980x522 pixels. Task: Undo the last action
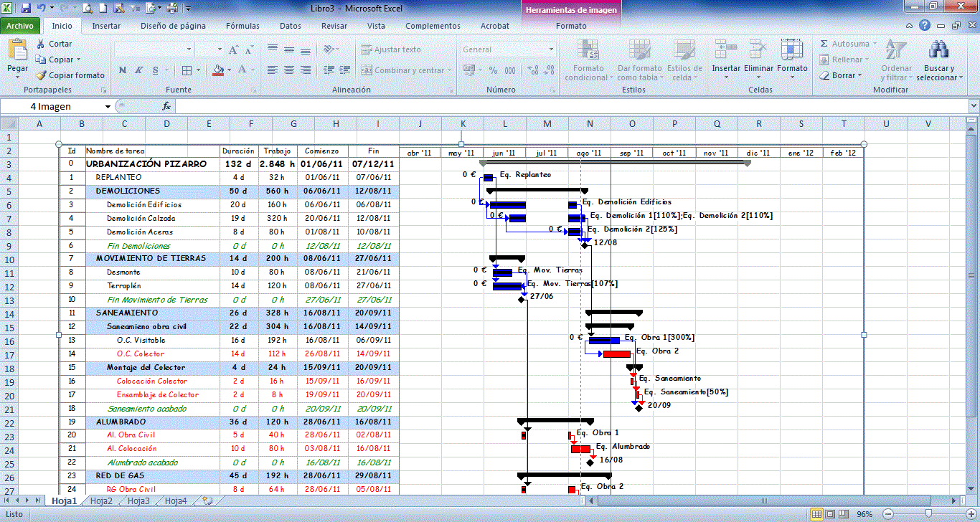[x=42, y=9]
